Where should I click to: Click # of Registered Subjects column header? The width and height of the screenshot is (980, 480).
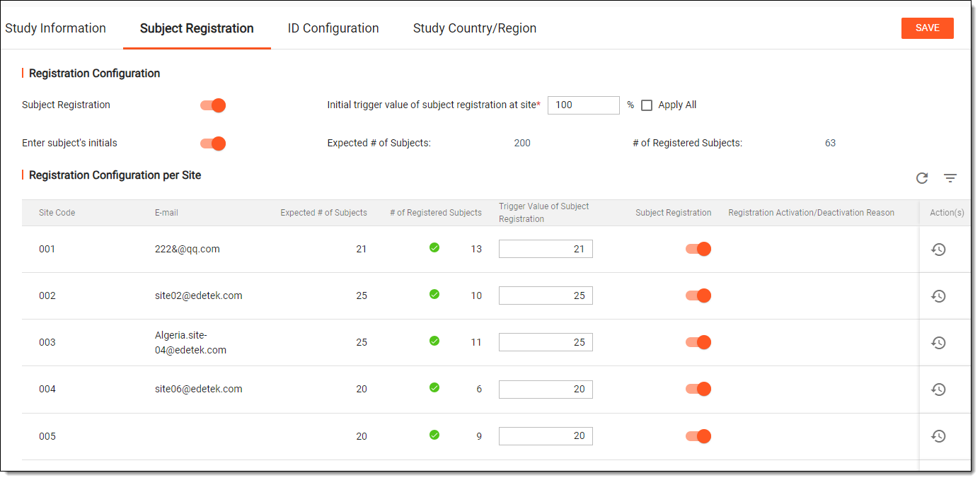coord(436,213)
